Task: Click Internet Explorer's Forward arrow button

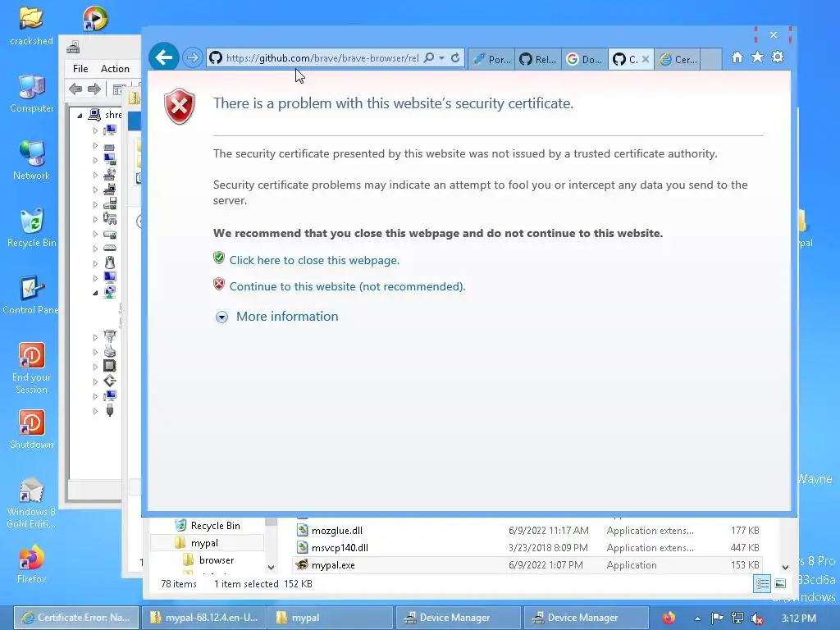Action: coord(192,57)
